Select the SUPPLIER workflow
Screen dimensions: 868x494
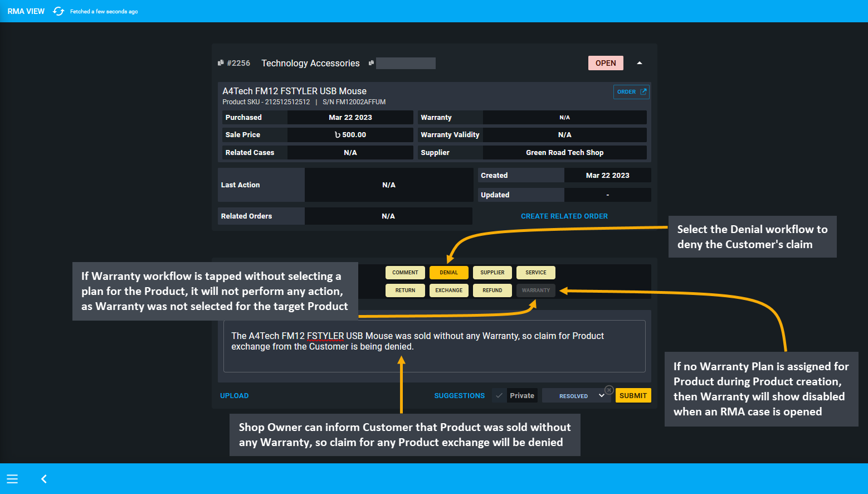(492, 273)
